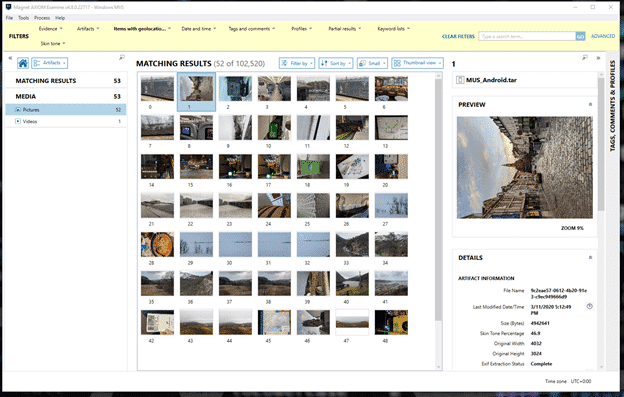The image size is (624, 397).
Task: Open the File menu
Action: pos(9,18)
